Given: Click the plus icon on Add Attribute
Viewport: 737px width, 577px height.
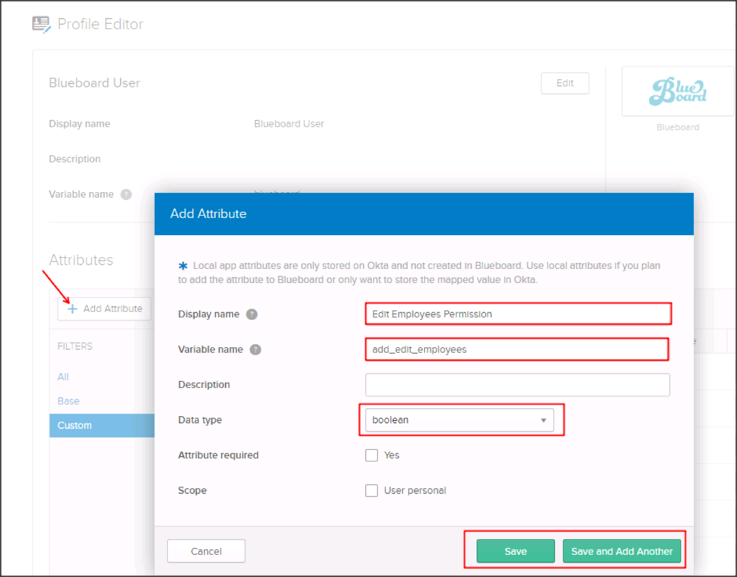Looking at the screenshot, I should 72,309.
